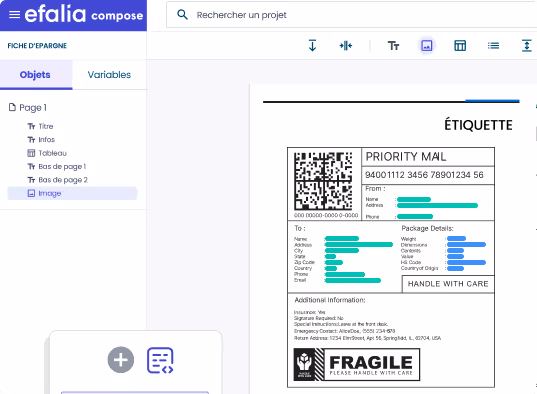
Task: Click the page break down-arrow toolbar icon
Action: point(312,45)
